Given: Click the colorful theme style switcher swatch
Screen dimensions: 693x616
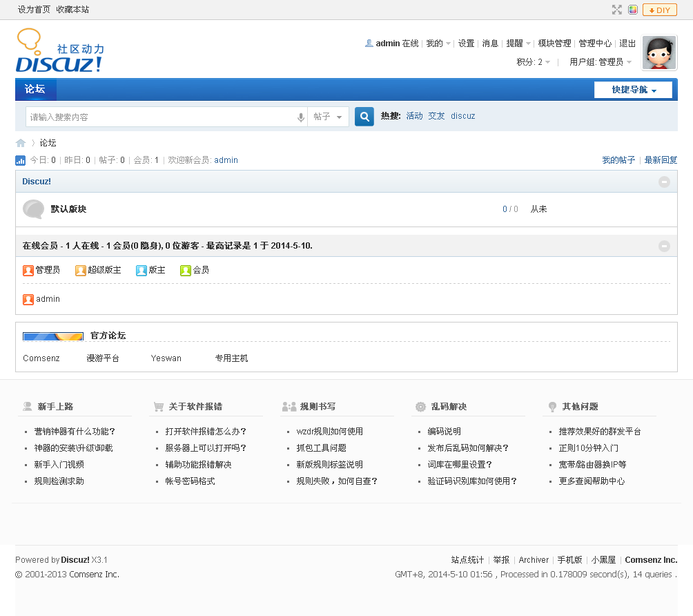Looking at the screenshot, I should pos(633,10).
